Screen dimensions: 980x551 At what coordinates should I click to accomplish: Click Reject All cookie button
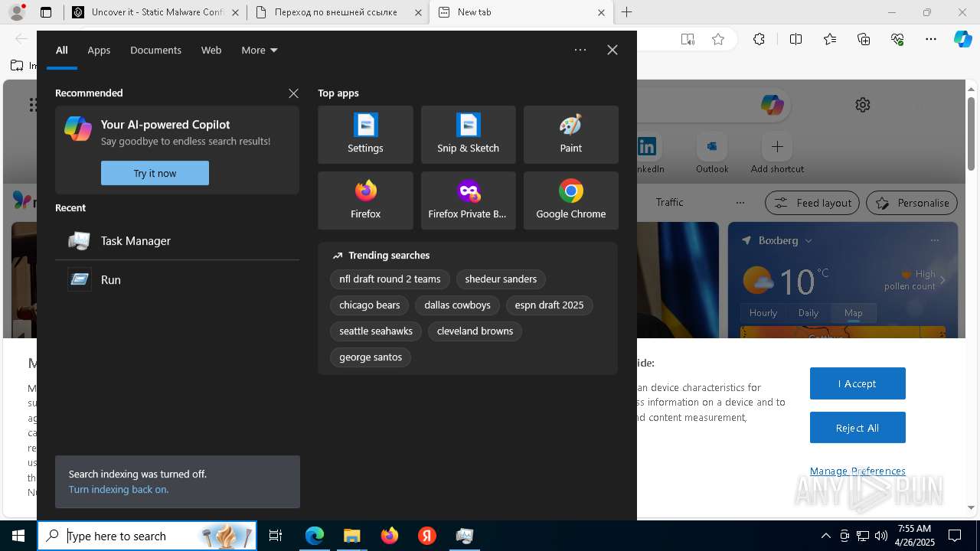point(857,428)
